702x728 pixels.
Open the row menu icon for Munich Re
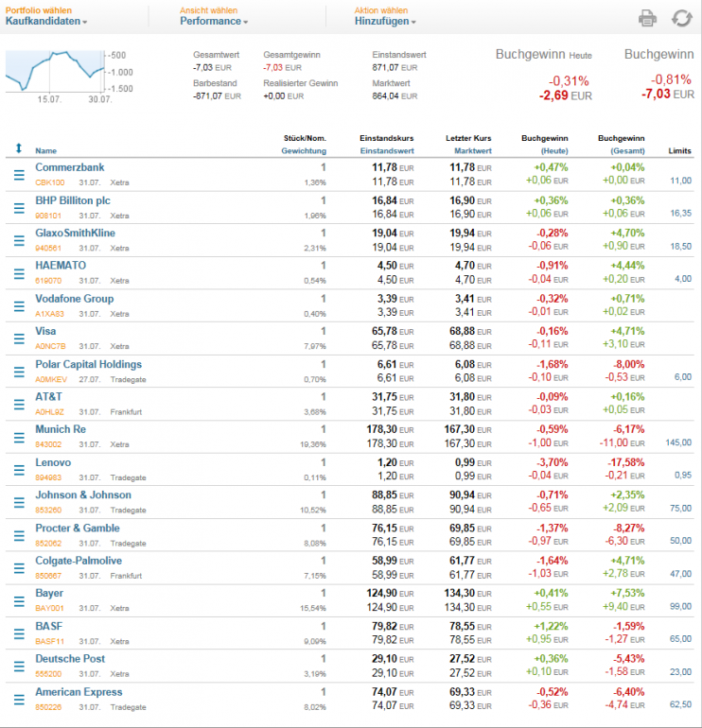pyautogui.click(x=19, y=438)
